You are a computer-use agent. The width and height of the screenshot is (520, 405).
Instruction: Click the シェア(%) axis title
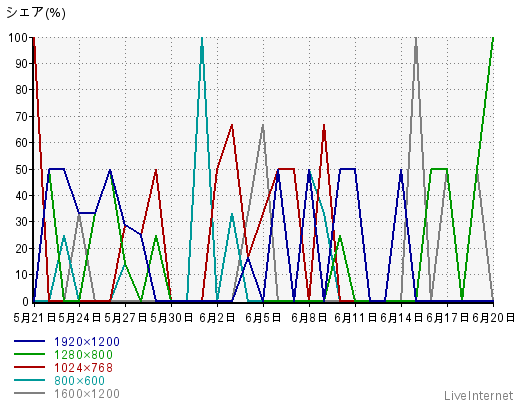[x=36, y=13]
